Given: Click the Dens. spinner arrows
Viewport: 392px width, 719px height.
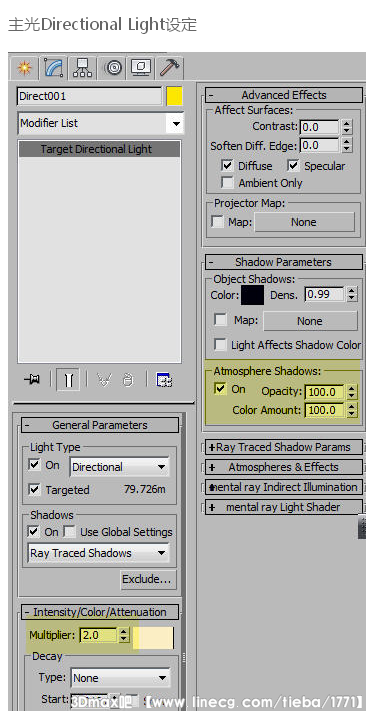Looking at the screenshot, I should click(x=351, y=294).
